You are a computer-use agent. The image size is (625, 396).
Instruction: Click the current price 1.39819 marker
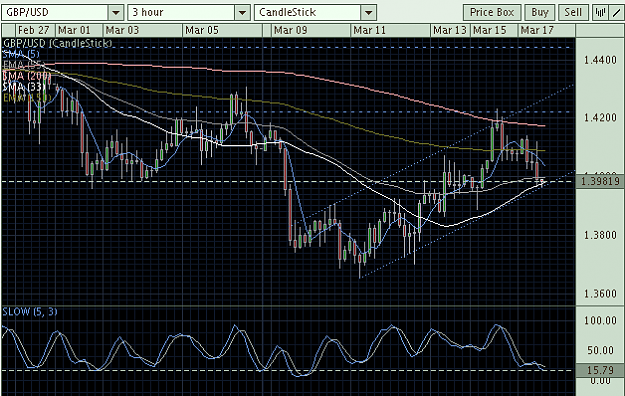pyautogui.click(x=600, y=182)
